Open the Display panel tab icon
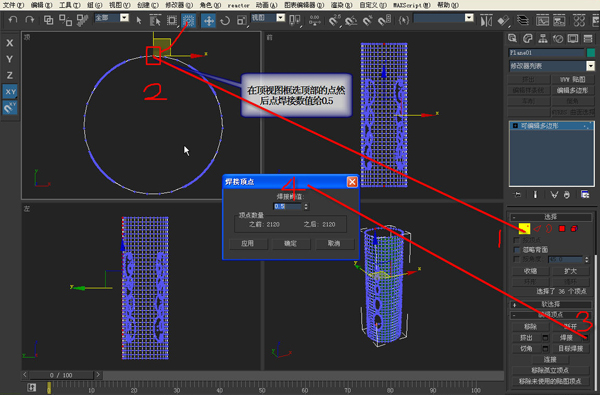Image resolution: width=600 pixels, height=395 pixels. [x=573, y=38]
